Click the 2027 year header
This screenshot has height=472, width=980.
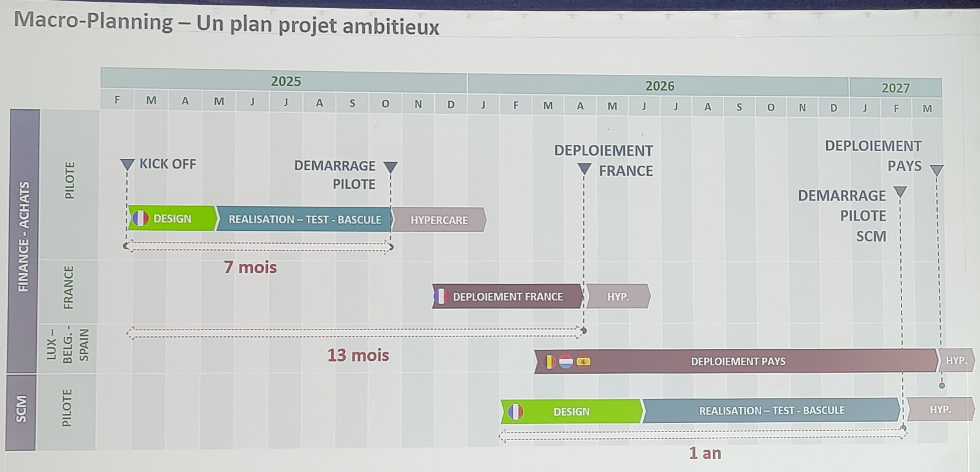pyautogui.click(x=895, y=88)
